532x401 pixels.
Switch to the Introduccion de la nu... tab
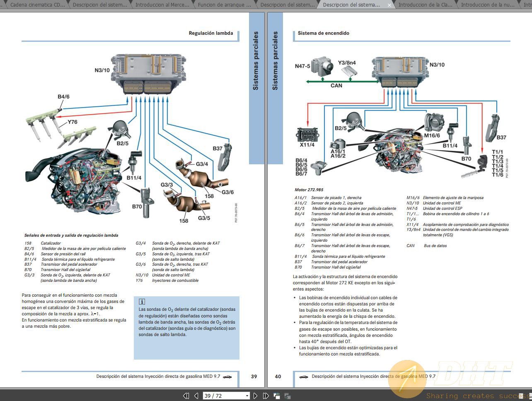click(488, 5)
